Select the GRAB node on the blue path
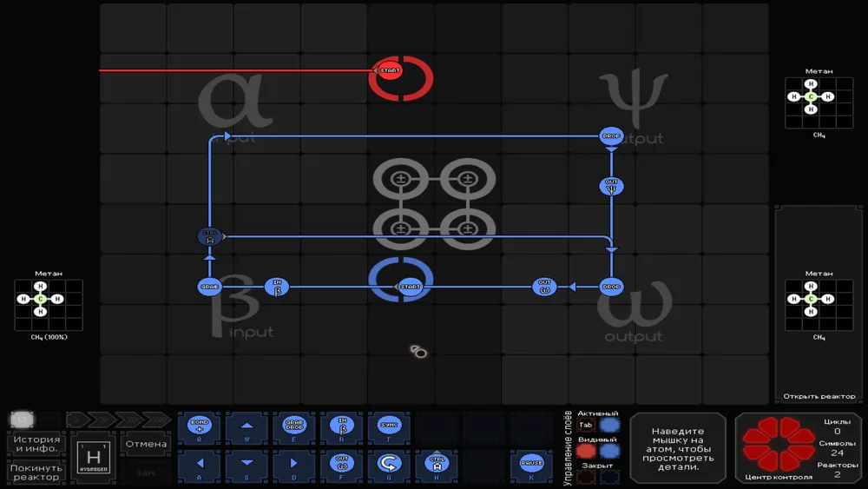Screen dimensions: 868x489 pyautogui.click(x=210, y=287)
